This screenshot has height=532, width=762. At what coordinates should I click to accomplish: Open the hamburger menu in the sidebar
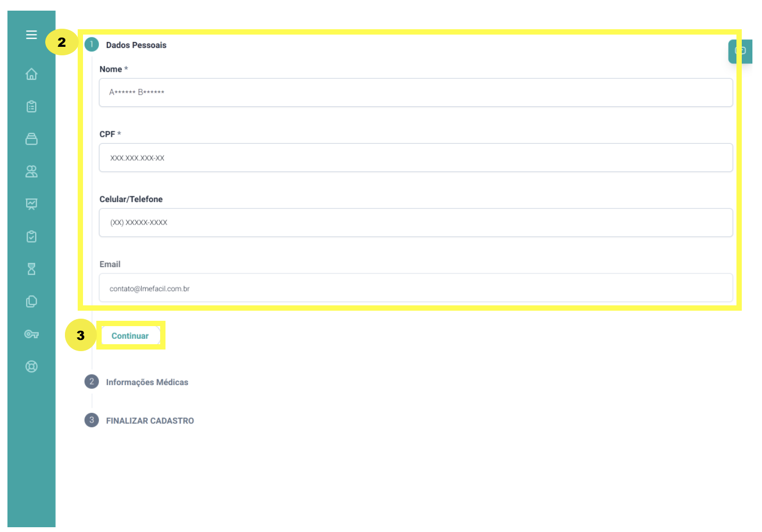[31, 35]
